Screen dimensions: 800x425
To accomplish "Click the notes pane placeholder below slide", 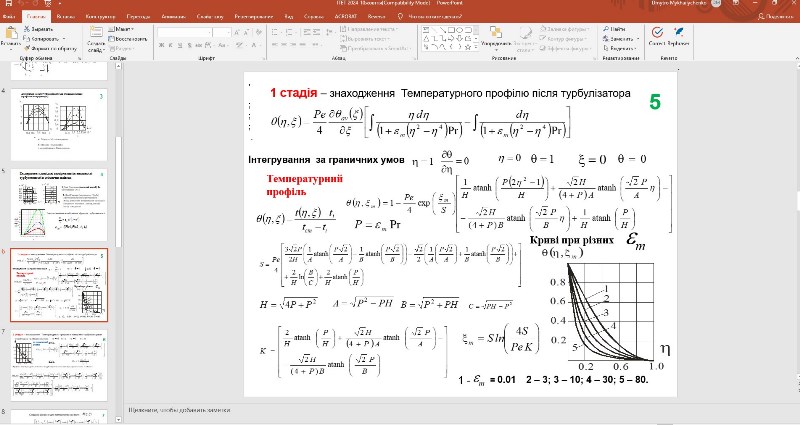I will (180, 410).
